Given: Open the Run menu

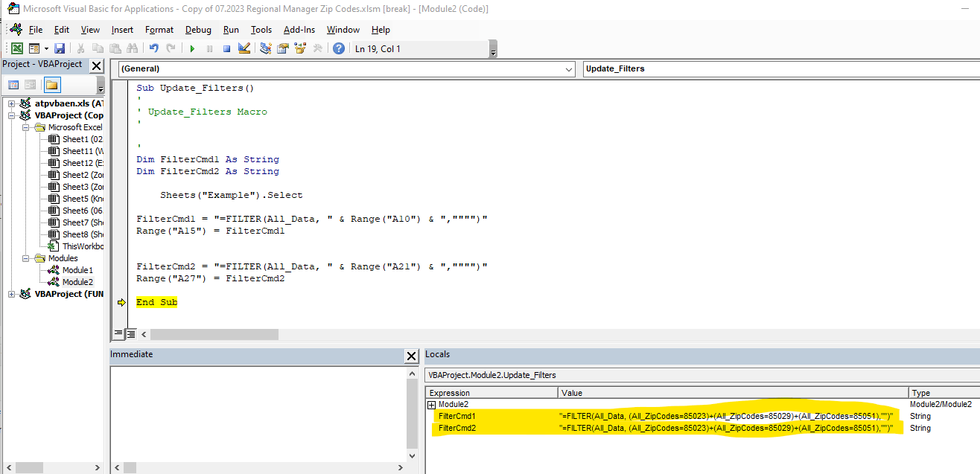Looking at the screenshot, I should pyautogui.click(x=231, y=30).
